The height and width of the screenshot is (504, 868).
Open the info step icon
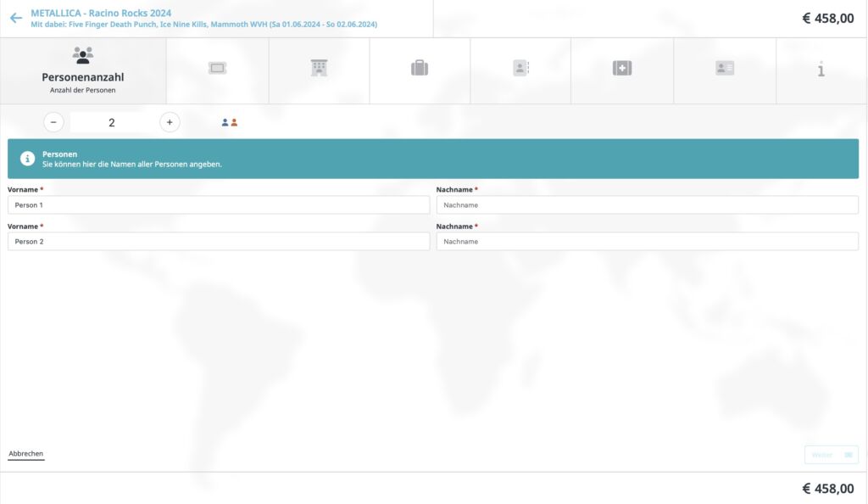pyautogui.click(x=821, y=70)
